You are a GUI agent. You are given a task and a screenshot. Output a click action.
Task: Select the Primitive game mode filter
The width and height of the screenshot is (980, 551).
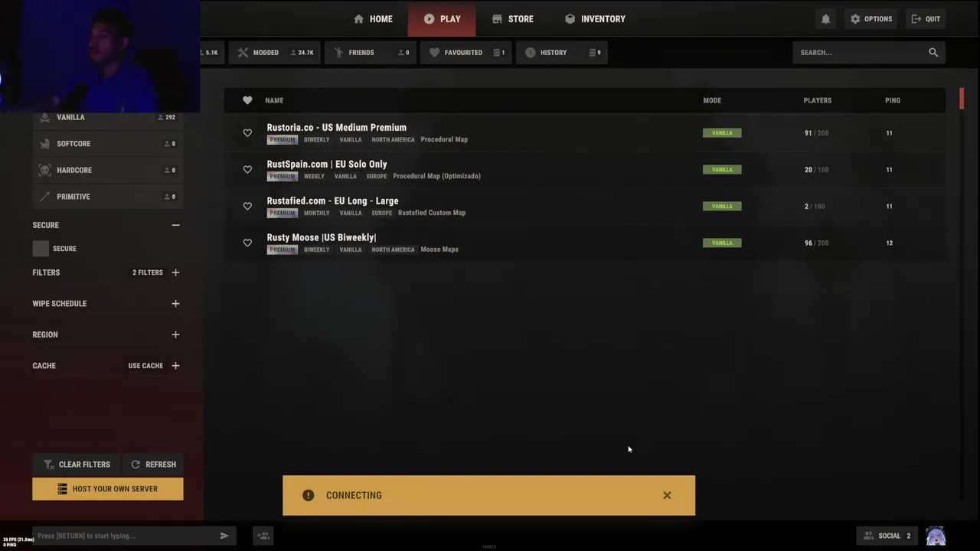(107, 197)
